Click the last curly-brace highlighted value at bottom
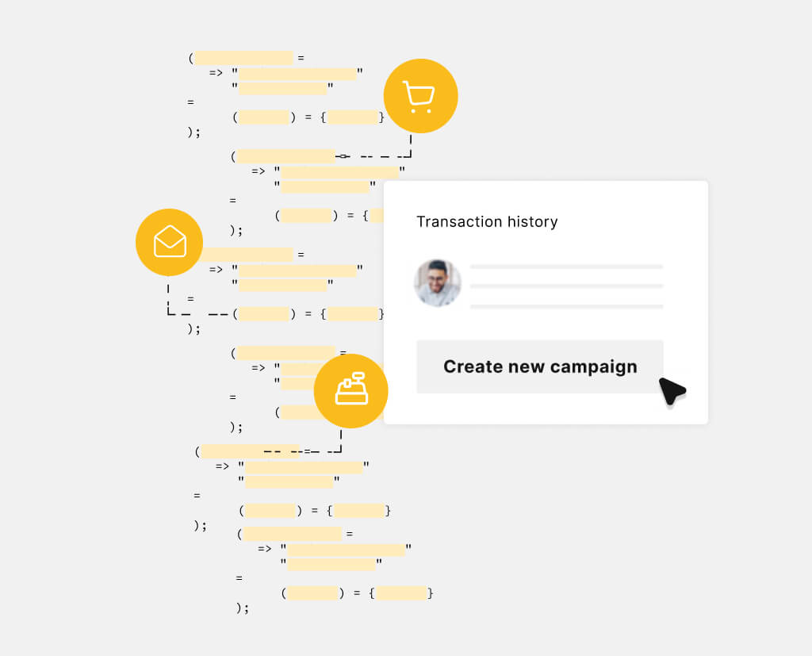Image resolution: width=812 pixels, height=656 pixels. [x=402, y=593]
